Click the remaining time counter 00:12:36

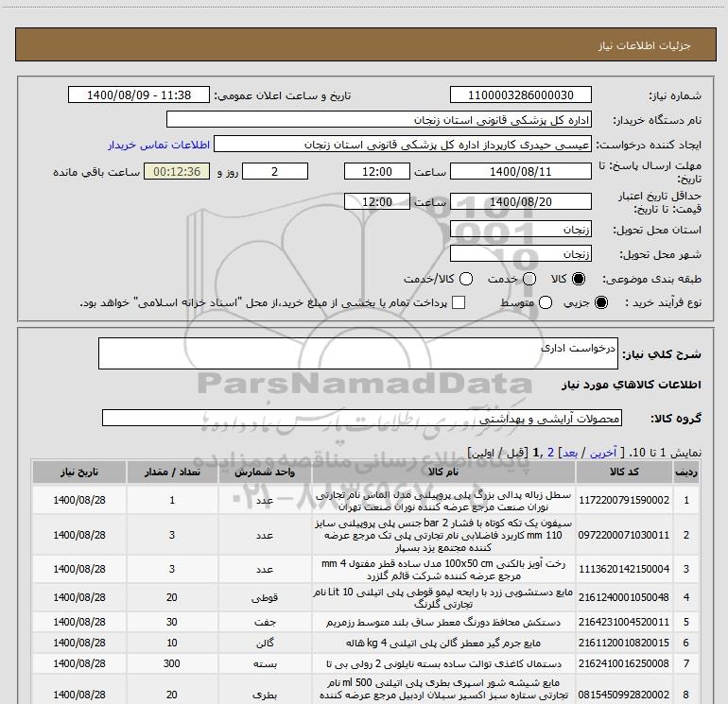tap(177, 171)
